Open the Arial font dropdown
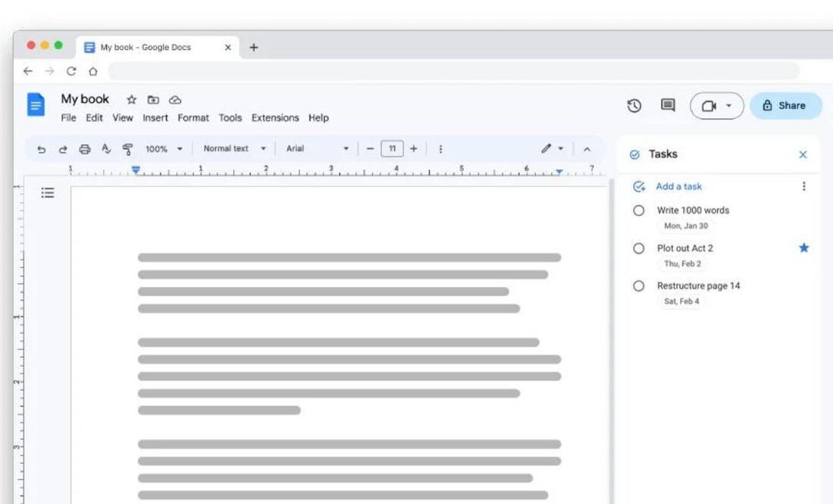Image resolution: width=833 pixels, height=504 pixels. (317, 149)
